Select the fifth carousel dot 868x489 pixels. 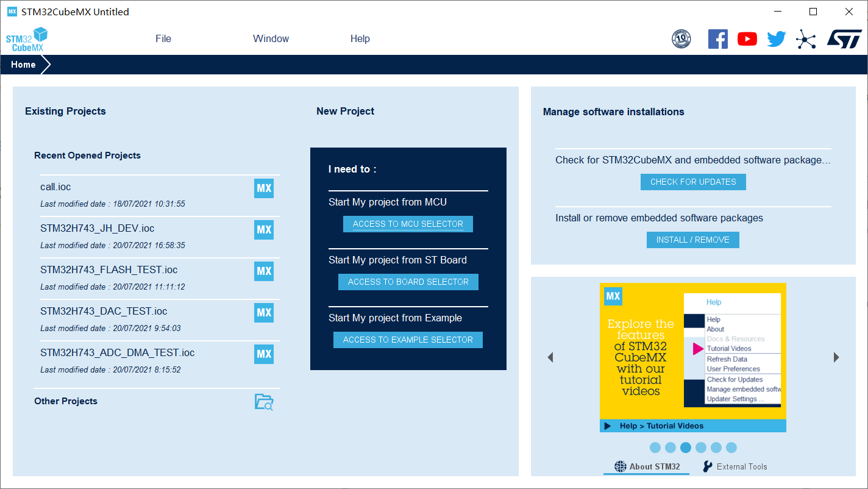716,448
